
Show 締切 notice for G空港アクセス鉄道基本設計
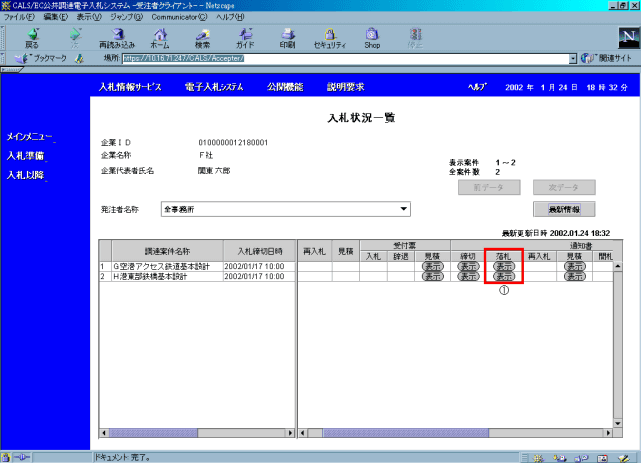point(468,266)
